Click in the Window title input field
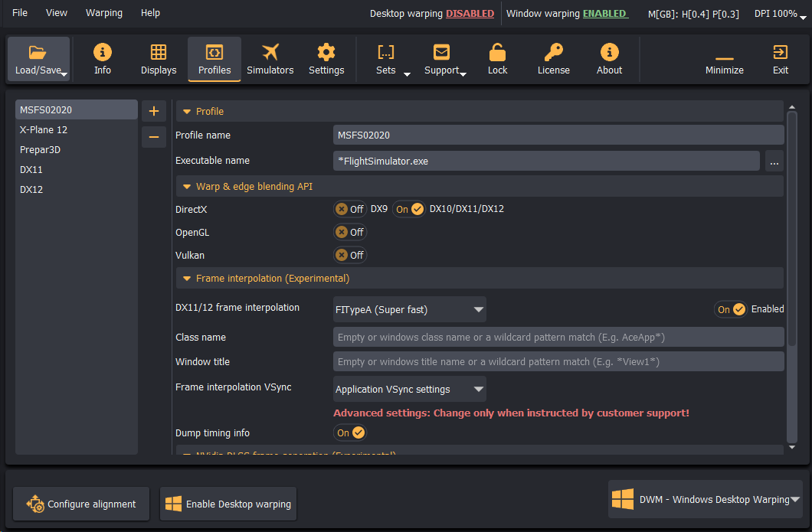The width and height of the screenshot is (812, 532). coord(558,362)
